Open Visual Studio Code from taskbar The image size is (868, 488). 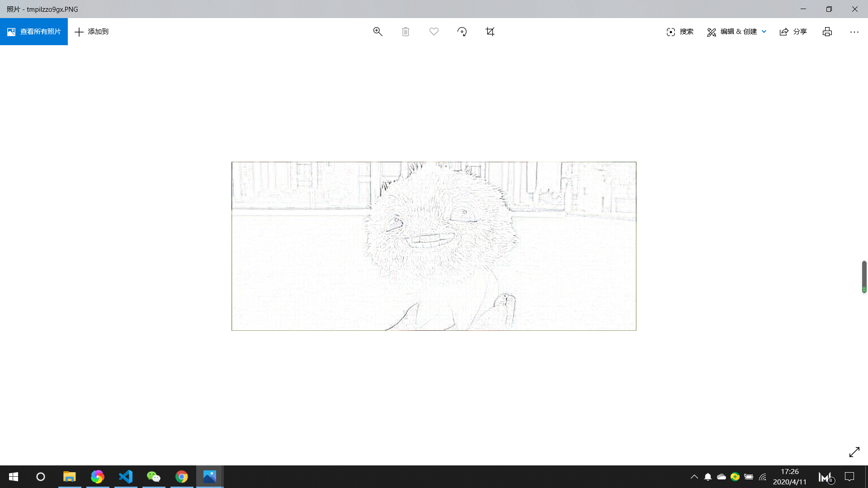[x=126, y=477]
